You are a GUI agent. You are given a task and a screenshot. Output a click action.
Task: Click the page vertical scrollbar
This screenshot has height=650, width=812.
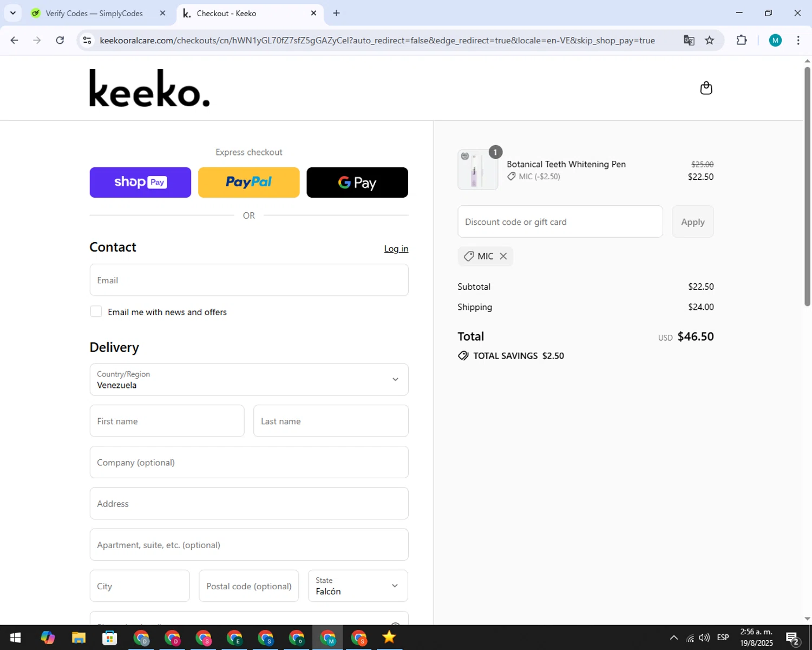pos(807,187)
